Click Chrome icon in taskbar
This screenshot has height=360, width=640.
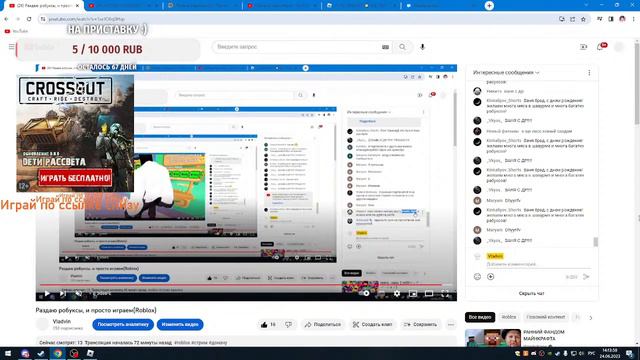(58, 353)
